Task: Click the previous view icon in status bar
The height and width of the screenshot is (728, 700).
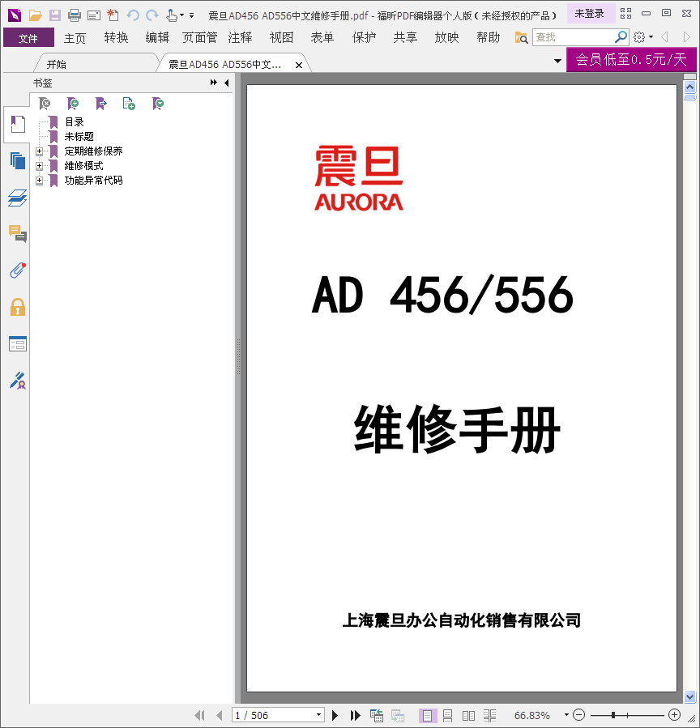Action: click(x=377, y=716)
